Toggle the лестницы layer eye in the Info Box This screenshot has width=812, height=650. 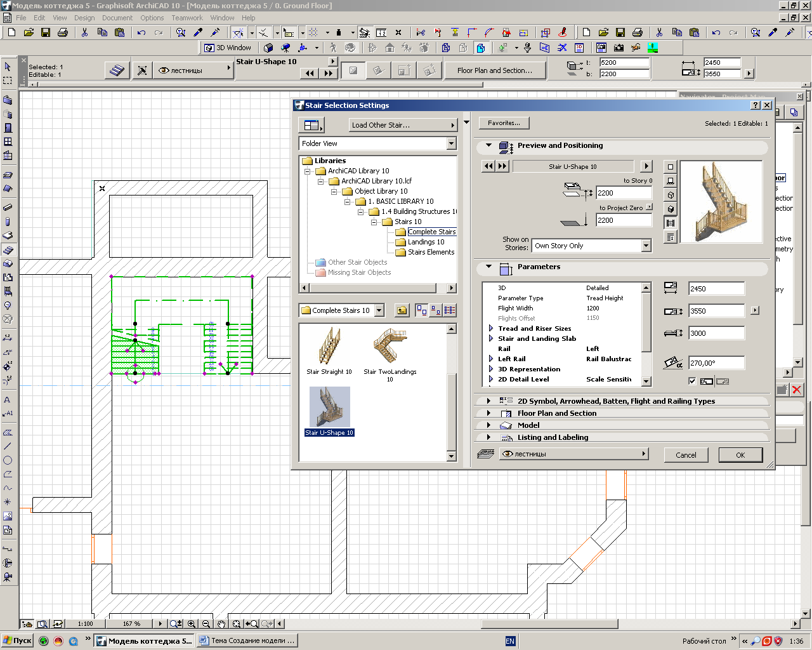coord(164,70)
